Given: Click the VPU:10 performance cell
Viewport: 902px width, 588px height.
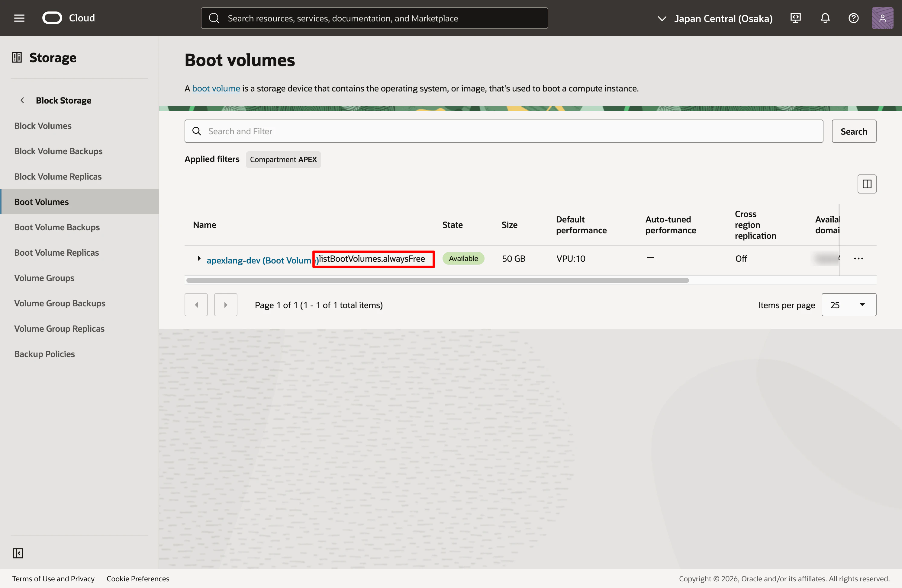Looking at the screenshot, I should pos(571,259).
